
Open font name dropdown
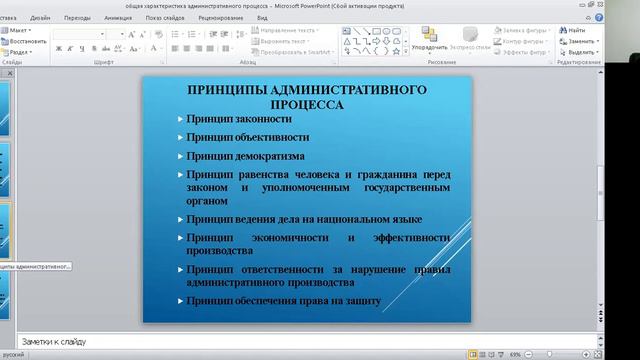(x=102, y=34)
